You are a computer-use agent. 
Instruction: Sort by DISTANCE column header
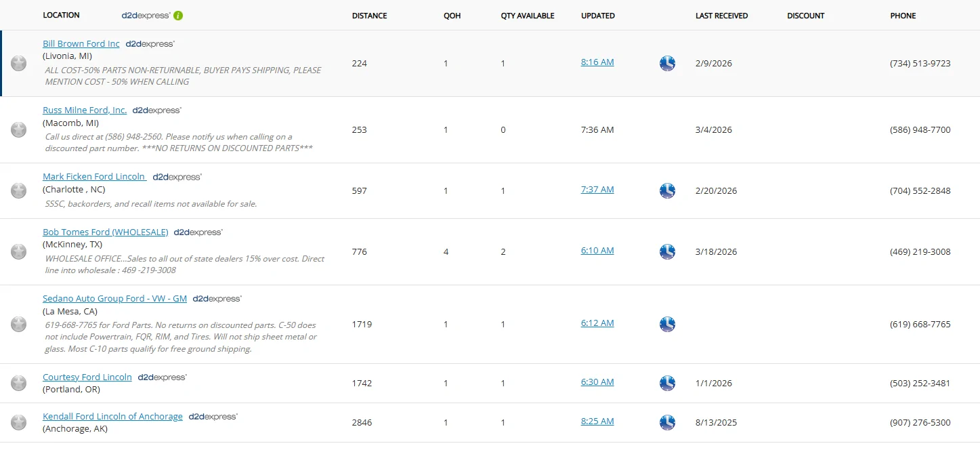click(370, 16)
